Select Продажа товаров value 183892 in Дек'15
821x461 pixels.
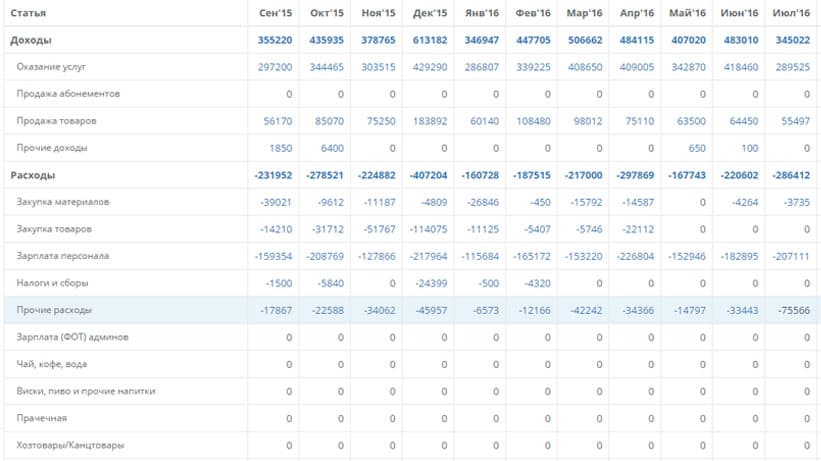coord(430,121)
